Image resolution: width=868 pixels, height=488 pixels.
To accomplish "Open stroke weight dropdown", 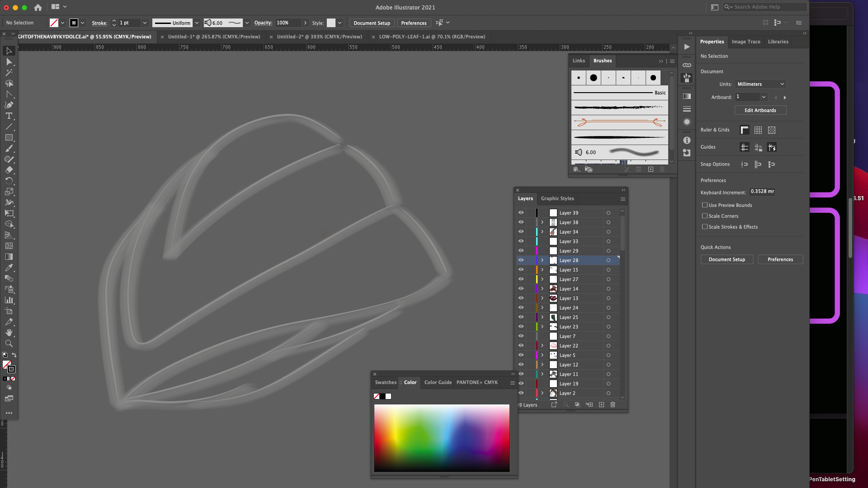I will [x=145, y=23].
